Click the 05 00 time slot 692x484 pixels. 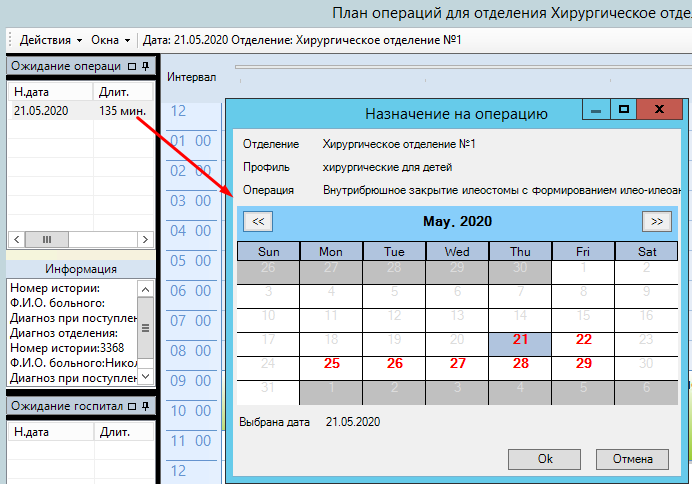pos(191,261)
